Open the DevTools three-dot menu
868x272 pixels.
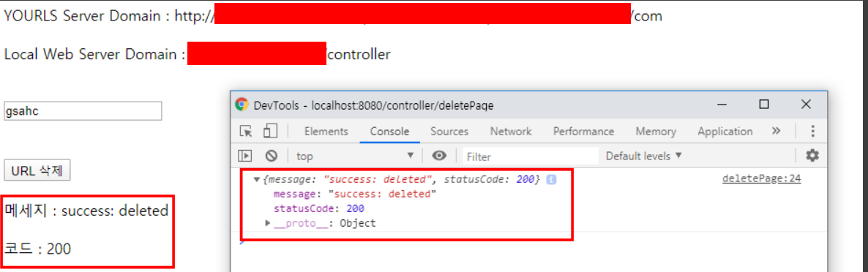812,131
